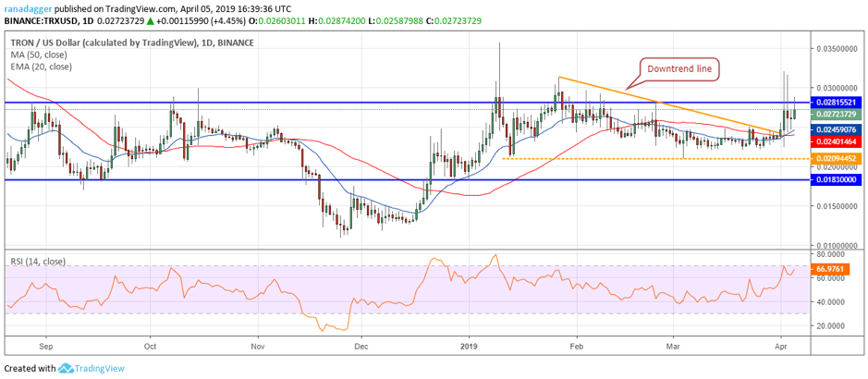Click the 'Downtrend line' callout label
This screenshot has width=868, height=379.
(679, 68)
